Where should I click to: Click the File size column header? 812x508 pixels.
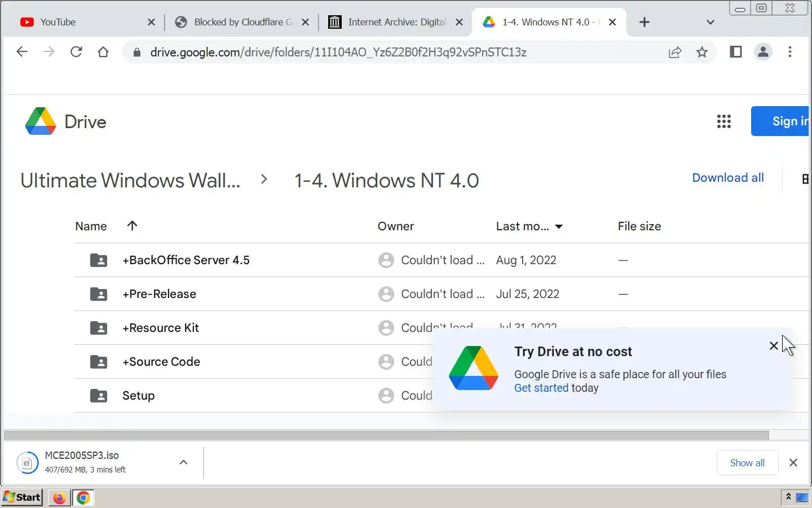(639, 226)
